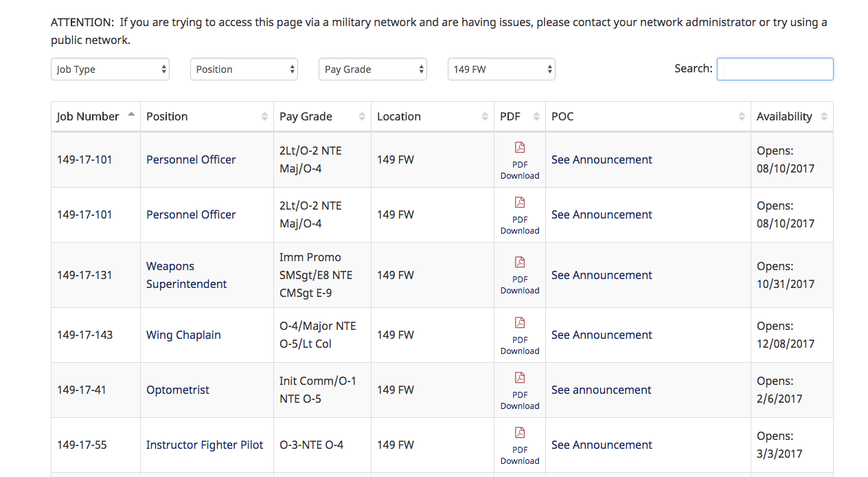Screen dimensions: 868x477
Task: Download PDF for Wing Chaplain job
Action: click(x=520, y=336)
